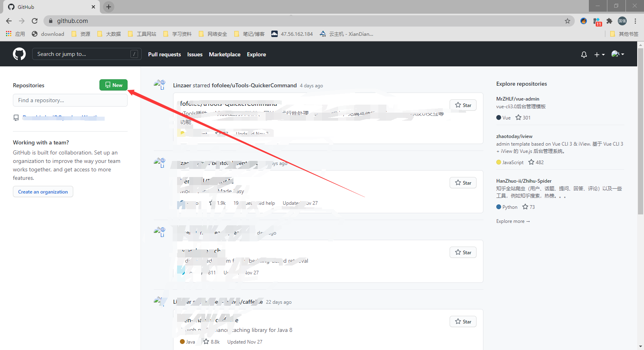Open zhaotoday/iview repository
Screen dimensions: 644x350
pos(514,136)
